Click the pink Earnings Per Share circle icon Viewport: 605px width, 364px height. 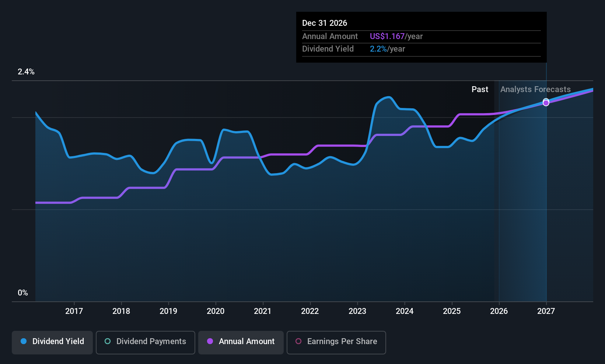(298, 342)
